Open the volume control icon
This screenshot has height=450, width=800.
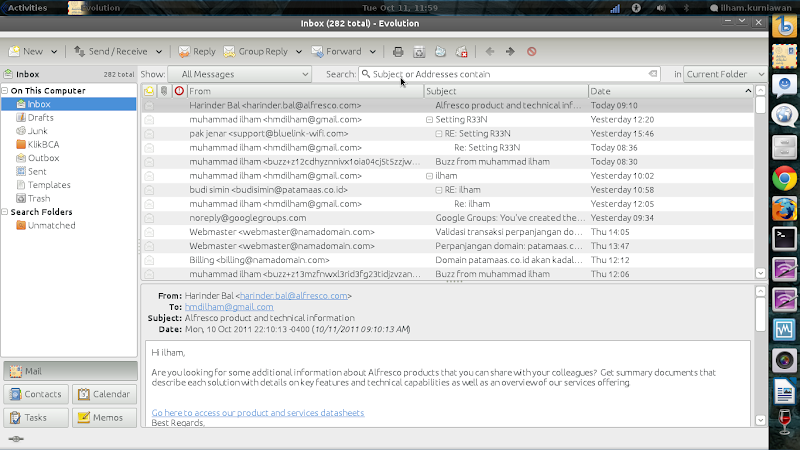click(661, 8)
